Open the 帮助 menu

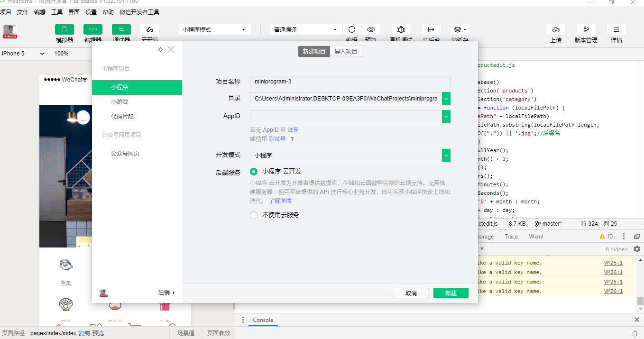108,12
